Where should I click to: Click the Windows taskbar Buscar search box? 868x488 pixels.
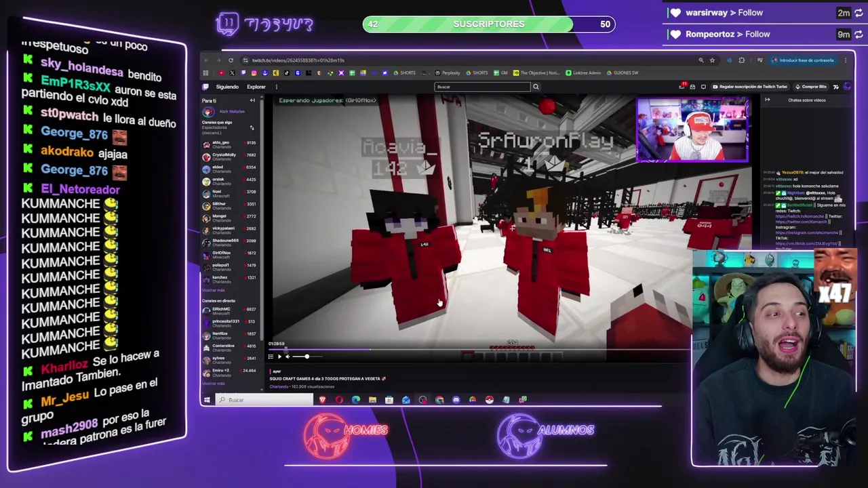[264, 400]
